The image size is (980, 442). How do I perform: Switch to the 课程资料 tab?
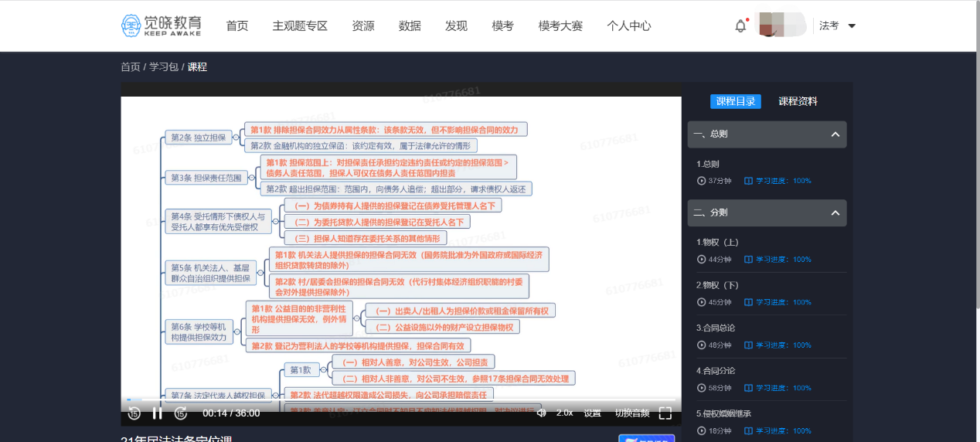click(x=798, y=101)
